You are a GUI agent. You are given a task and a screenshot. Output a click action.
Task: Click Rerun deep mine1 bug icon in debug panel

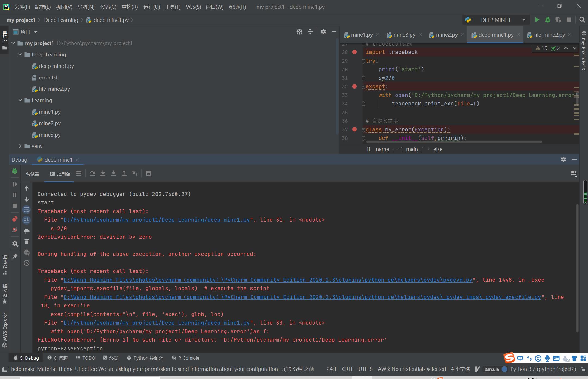pyautogui.click(x=15, y=171)
